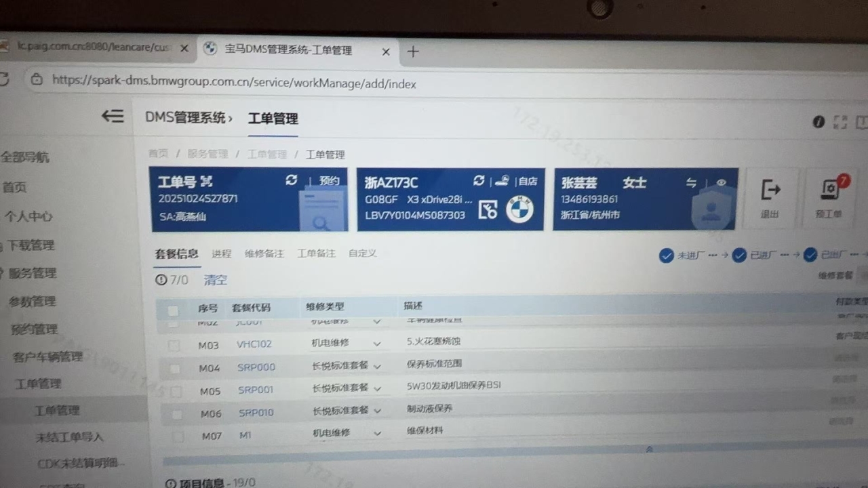Open the 维修类型 dropdown for row M07
Screen dimensions: 868x488
coord(377,434)
